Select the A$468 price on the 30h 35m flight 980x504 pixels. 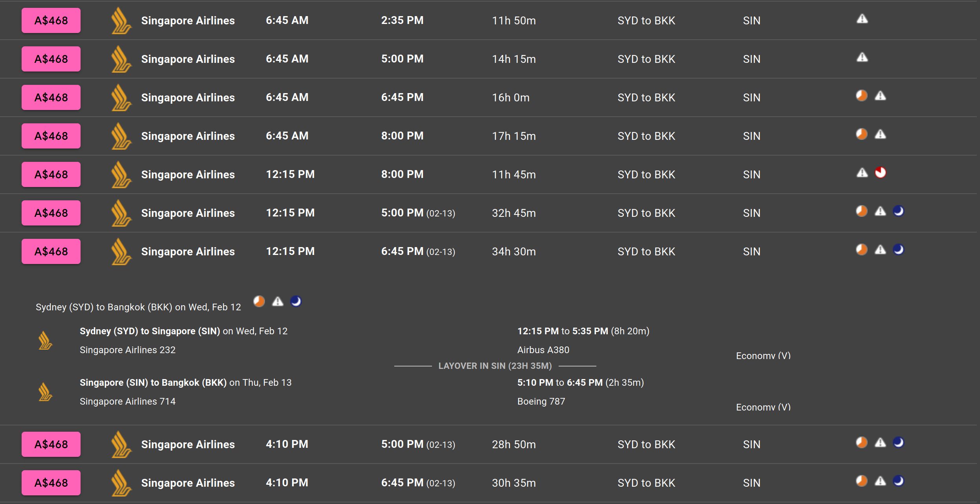coord(51,483)
